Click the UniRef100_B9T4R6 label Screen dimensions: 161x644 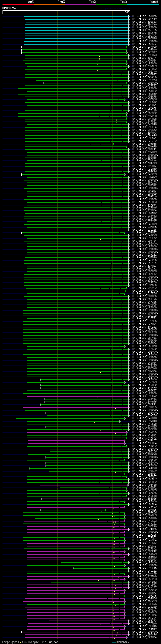coord(144,635)
